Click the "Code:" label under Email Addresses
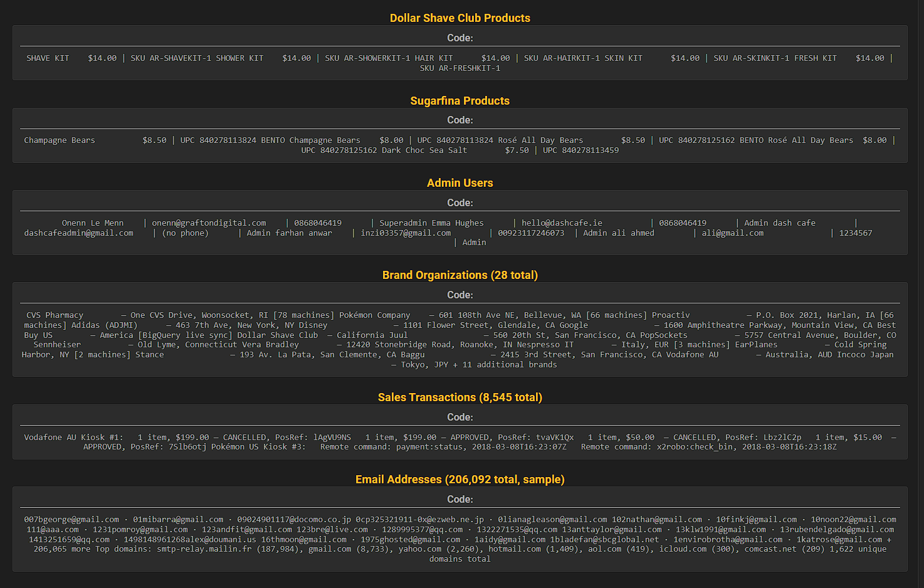Viewport: 924px width, 588px height. pyautogui.click(x=460, y=500)
